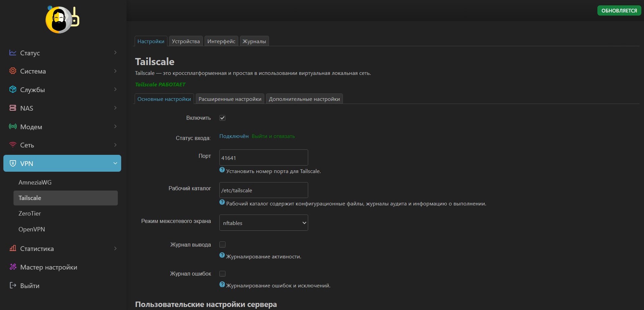This screenshot has width=644, height=310.
Task: Open AmneziaWG in the VPN submenu
Action: (x=35, y=182)
